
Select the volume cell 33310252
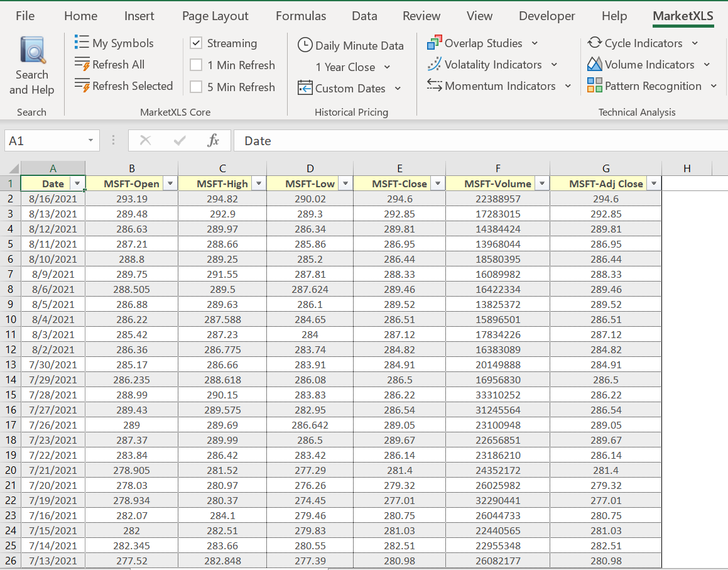tap(497, 395)
